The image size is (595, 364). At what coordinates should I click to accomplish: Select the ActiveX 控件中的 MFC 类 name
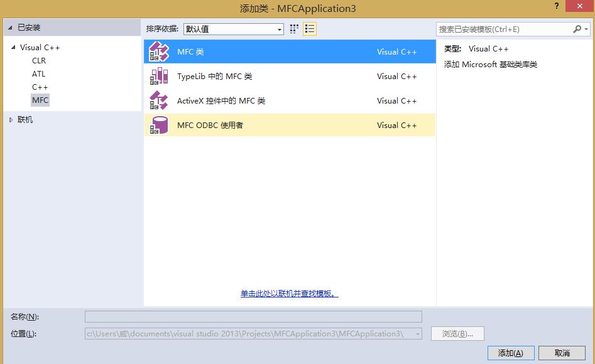[x=221, y=100]
